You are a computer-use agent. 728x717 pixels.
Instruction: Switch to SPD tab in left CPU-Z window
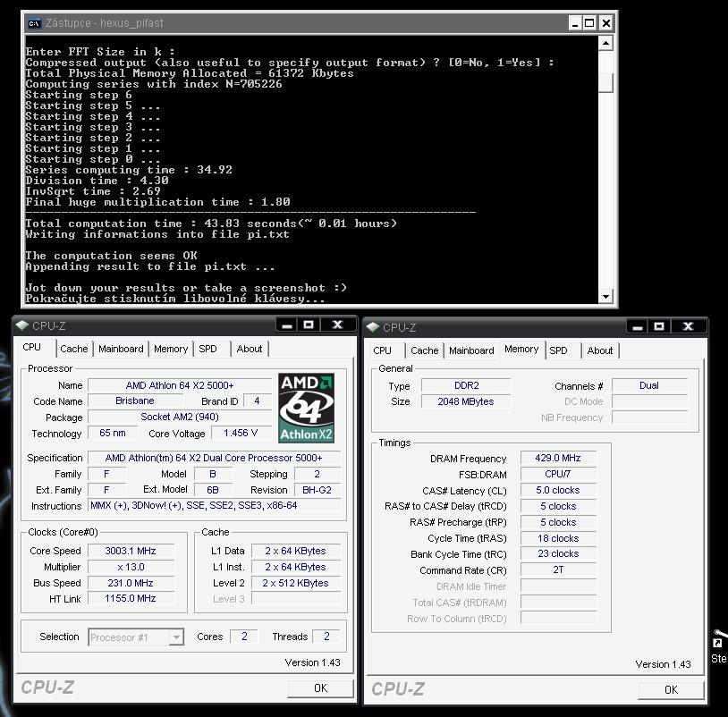(207, 349)
